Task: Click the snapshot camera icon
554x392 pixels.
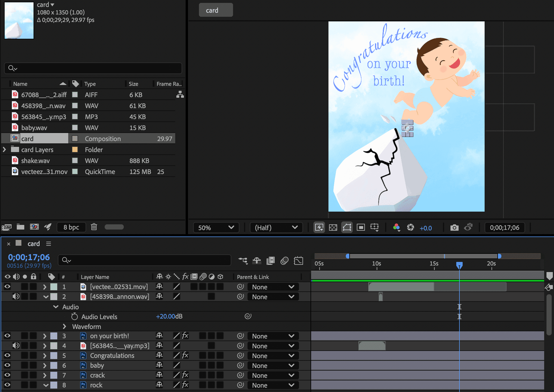Action: click(454, 228)
